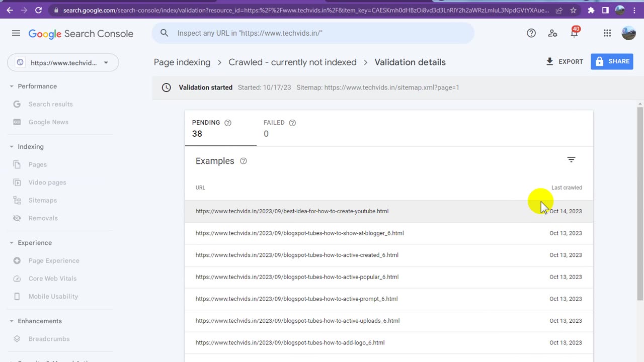Click the Inspect any URL search field
644x362 pixels.
pos(313,33)
